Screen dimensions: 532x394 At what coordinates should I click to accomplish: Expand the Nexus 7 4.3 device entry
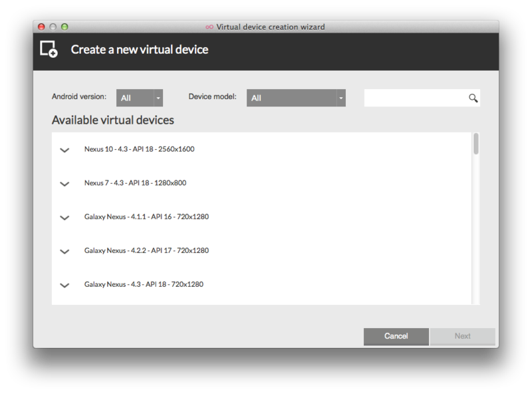pos(65,184)
